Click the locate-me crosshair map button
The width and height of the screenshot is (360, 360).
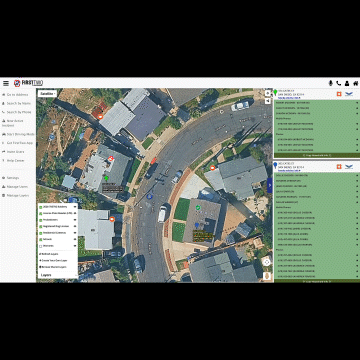(x=266, y=262)
